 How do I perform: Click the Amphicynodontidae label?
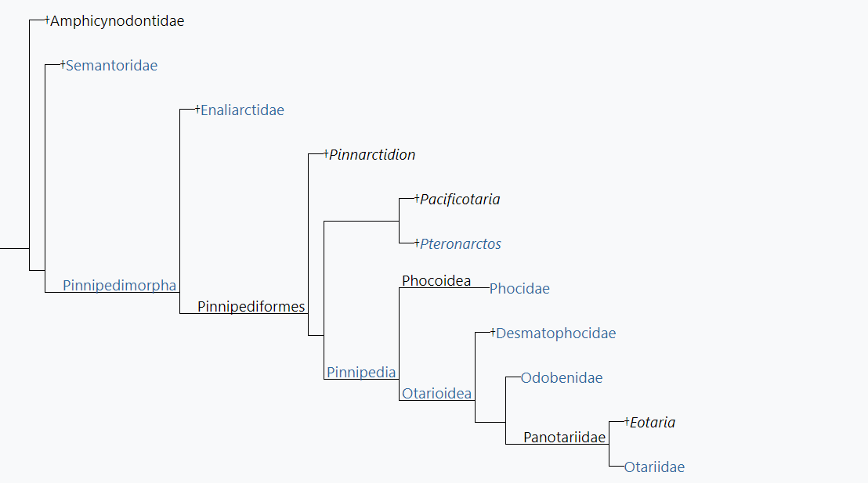[118, 21]
